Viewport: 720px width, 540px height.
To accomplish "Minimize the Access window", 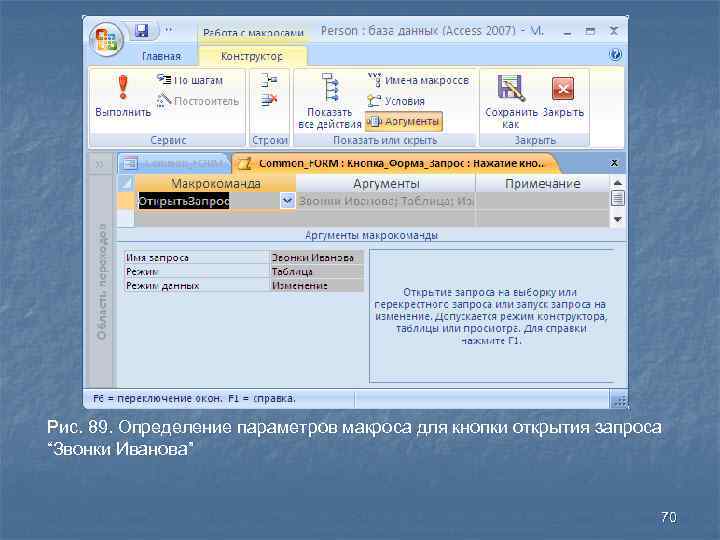I will (x=567, y=32).
